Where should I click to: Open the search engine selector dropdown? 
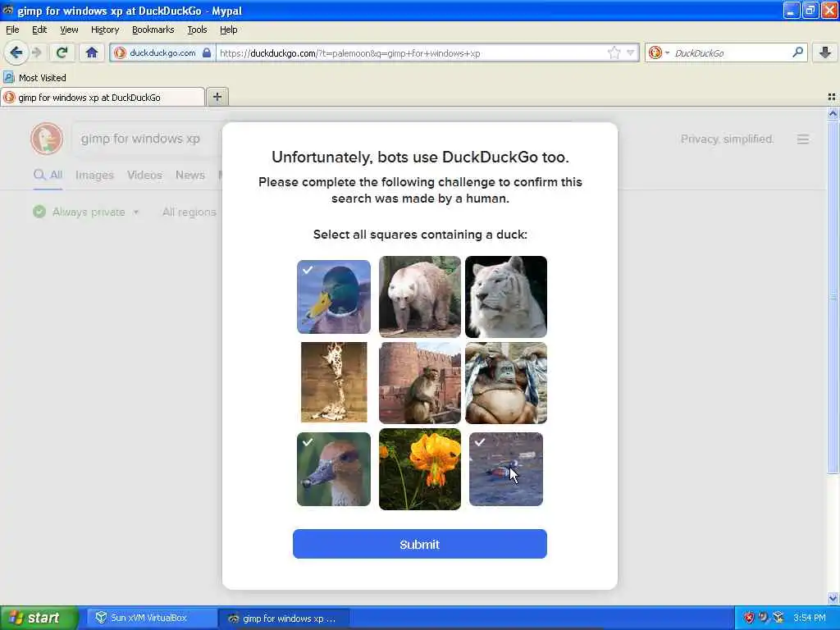(659, 52)
